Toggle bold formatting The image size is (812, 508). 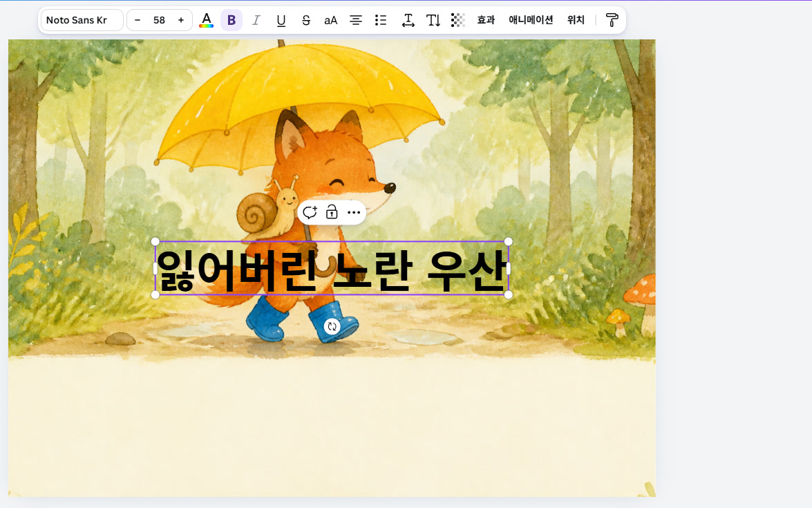[x=232, y=20]
